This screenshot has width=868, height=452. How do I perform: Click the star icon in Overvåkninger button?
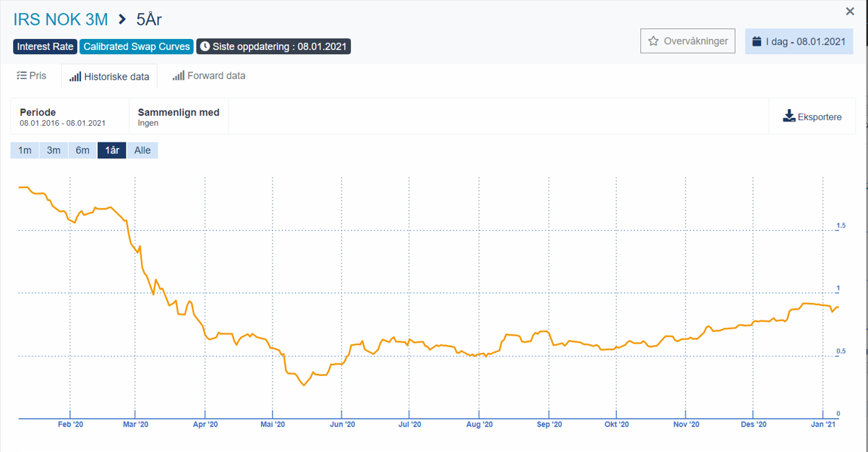[x=653, y=41]
